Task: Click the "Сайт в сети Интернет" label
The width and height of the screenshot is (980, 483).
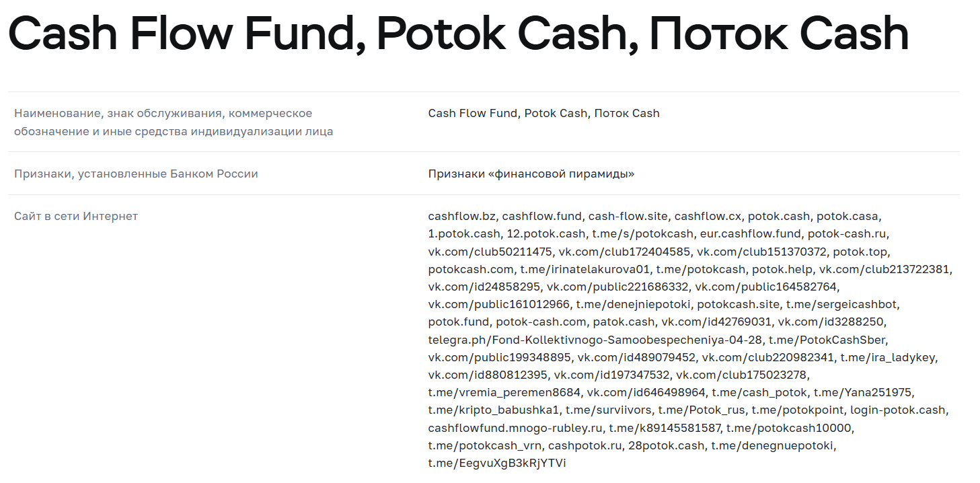Action: (x=76, y=216)
